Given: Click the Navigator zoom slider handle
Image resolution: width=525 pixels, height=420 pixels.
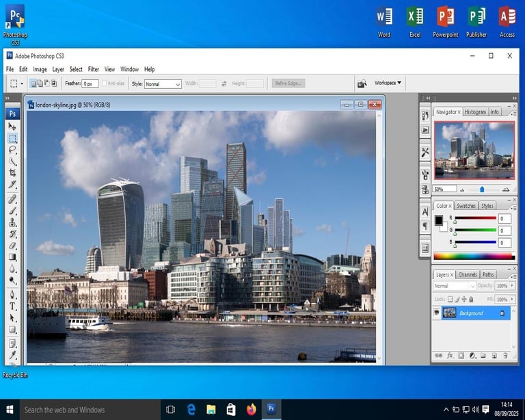Looking at the screenshot, I should 482,189.
